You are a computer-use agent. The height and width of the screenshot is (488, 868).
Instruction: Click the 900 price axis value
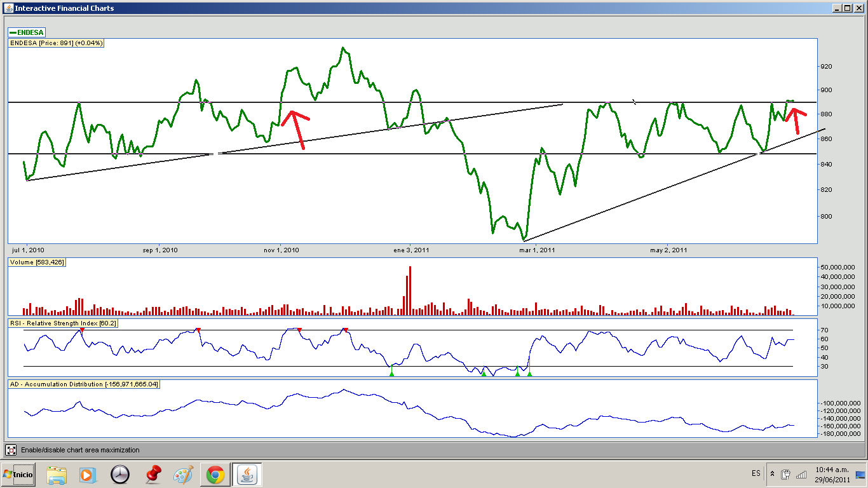pos(826,90)
